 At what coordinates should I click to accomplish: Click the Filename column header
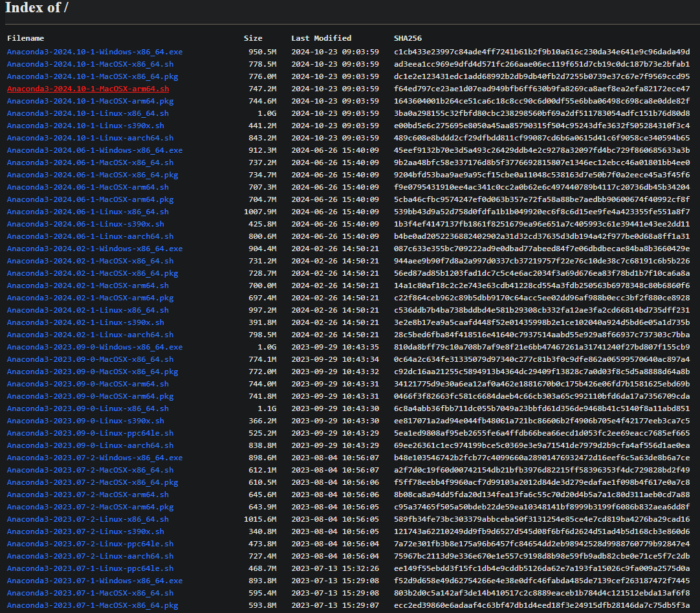[25, 38]
